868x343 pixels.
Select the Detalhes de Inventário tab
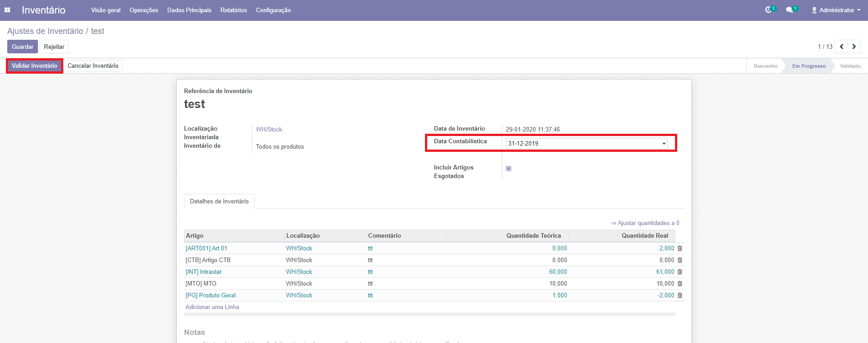[x=219, y=202]
